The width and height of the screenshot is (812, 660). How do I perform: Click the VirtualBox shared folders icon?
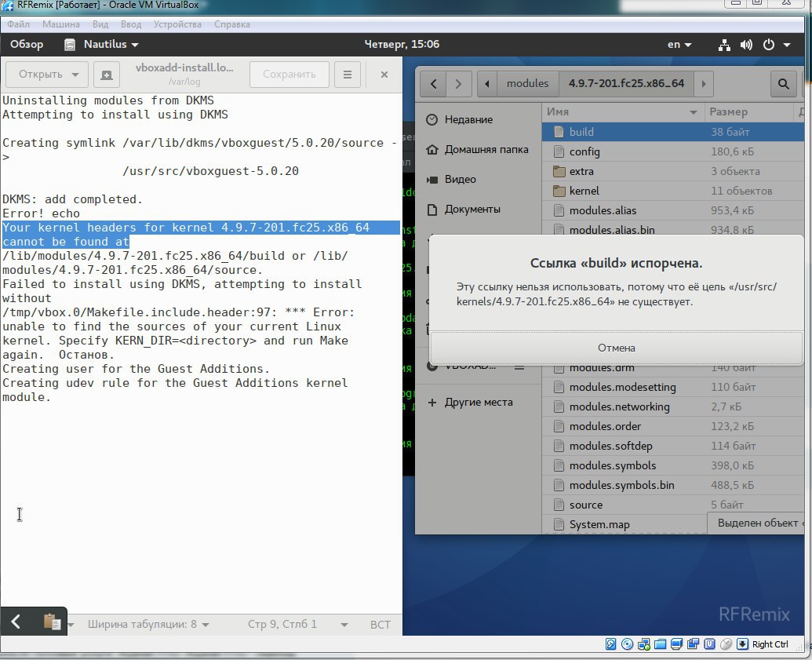tap(661, 644)
